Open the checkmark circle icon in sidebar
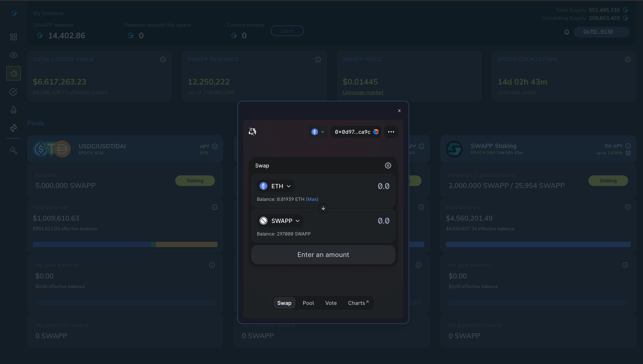This screenshot has width=643, height=364. (14, 91)
